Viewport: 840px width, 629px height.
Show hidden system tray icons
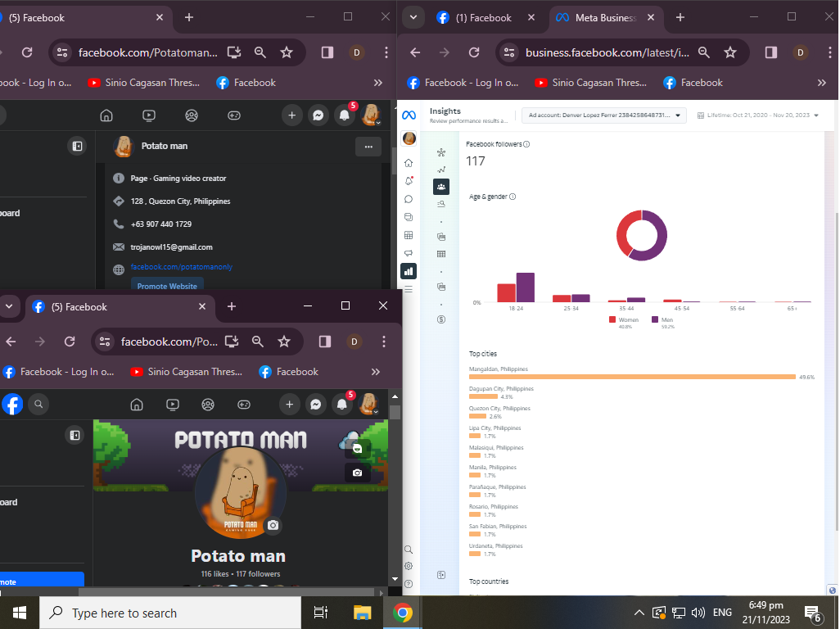(639, 613)
